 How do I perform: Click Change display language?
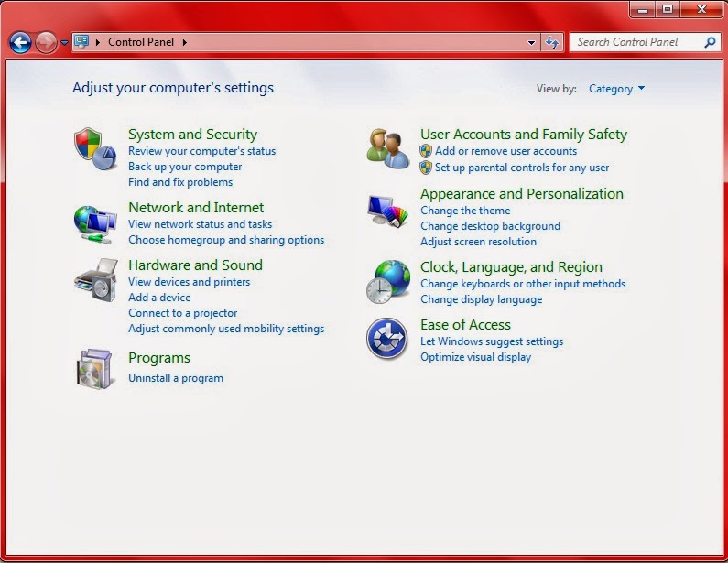click(481, 299)
